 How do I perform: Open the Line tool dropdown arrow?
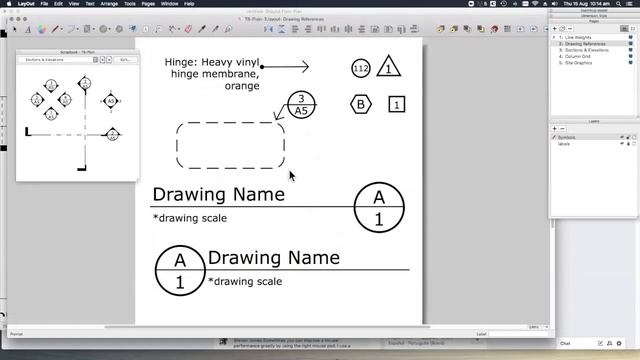[x=61, y=29]
